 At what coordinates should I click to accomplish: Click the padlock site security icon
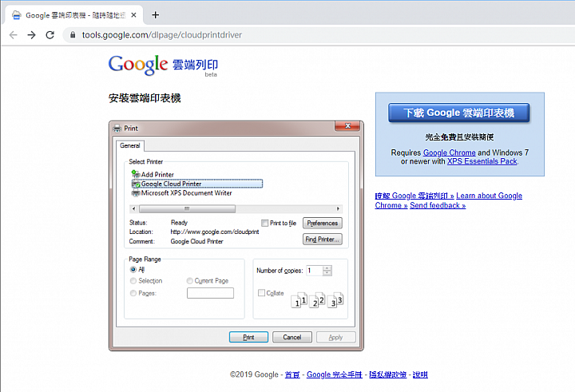click(73, 35)
